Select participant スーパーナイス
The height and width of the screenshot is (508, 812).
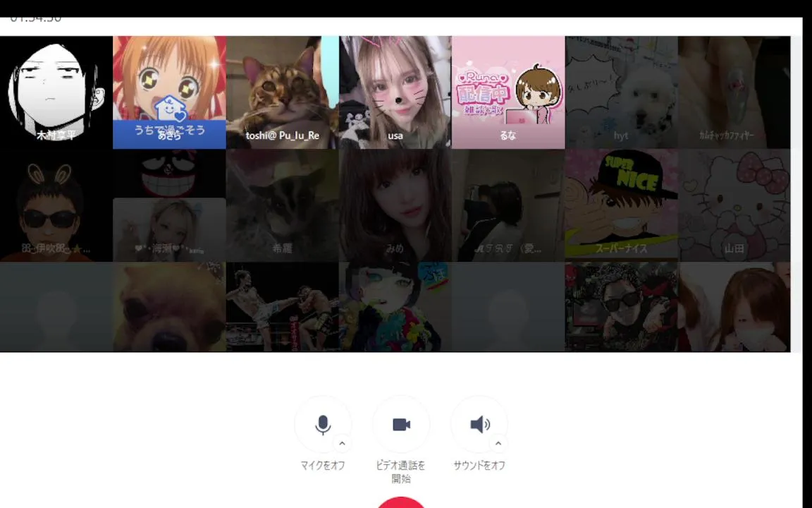(621, 205)
